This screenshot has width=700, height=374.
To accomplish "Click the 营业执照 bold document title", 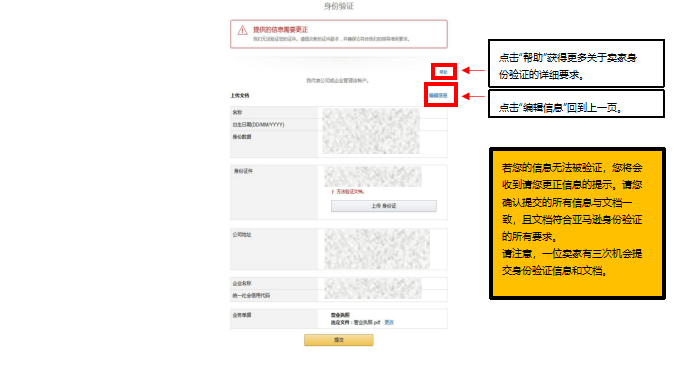I will [340, 315].
